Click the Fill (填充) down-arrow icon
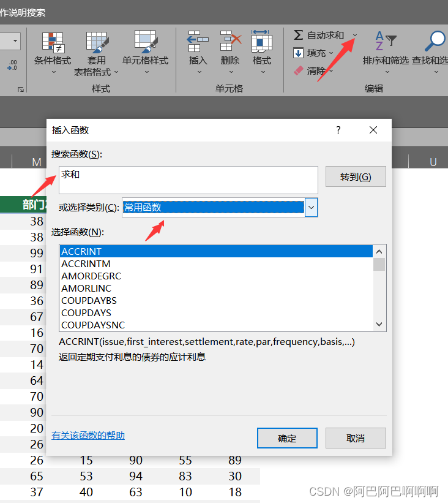 click(x=298, y=53)
